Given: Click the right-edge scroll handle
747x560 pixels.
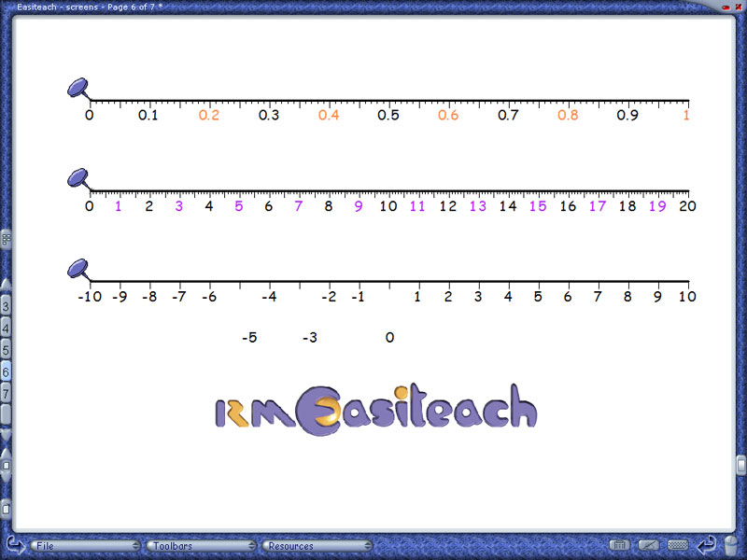Looking at the screenshot, I should pyautogui.click(x=740, y=465).
